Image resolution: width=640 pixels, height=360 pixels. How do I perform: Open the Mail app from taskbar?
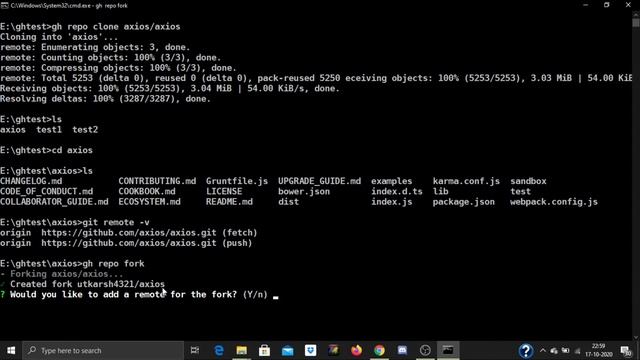287,350
